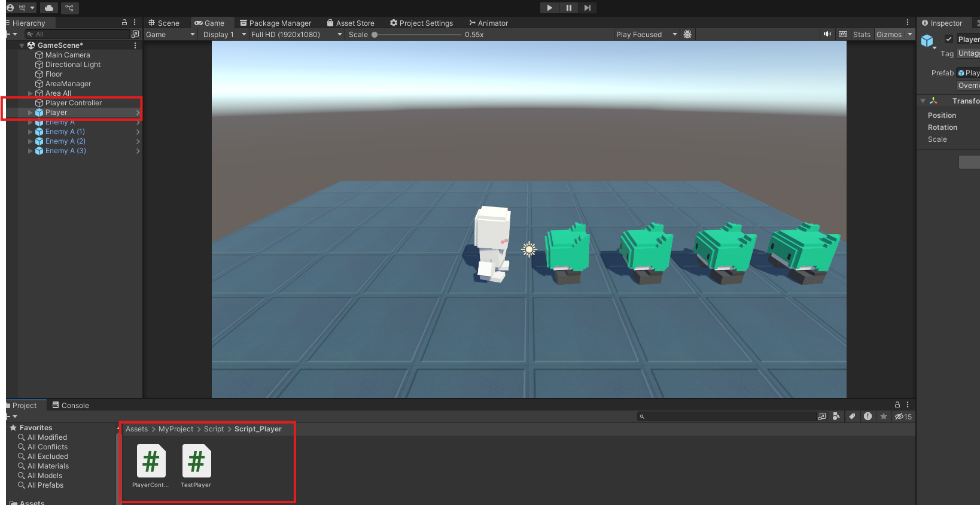Image resolution: width=980 pixels, height=505 pixels.
Task: Select the TestPlayer script asset
Action: [x=196, y=466]
